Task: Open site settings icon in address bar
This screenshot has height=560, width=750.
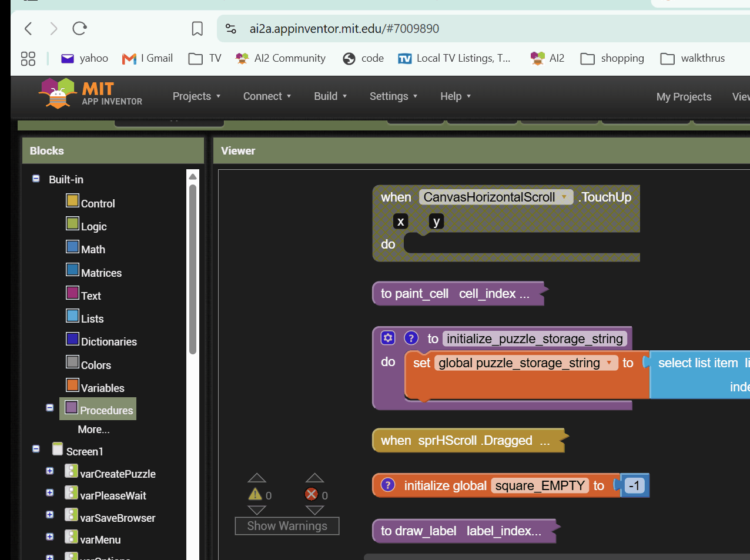Action: (231, 29)
